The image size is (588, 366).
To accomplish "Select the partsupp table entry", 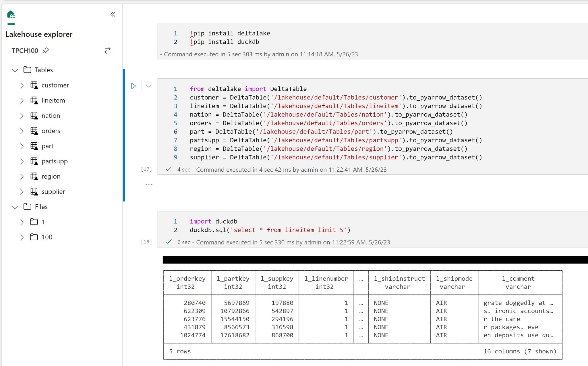I will coord(55,161).
